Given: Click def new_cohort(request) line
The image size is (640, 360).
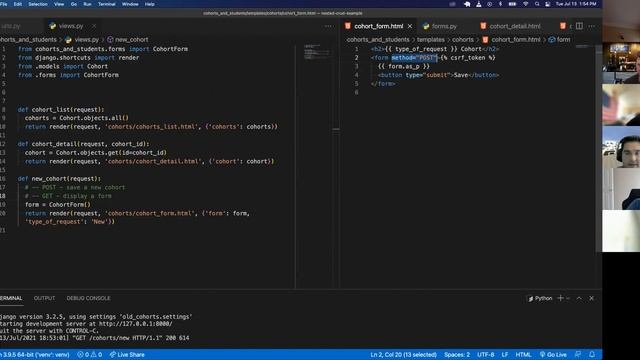Looking at the screenshot, I should 59,179.
